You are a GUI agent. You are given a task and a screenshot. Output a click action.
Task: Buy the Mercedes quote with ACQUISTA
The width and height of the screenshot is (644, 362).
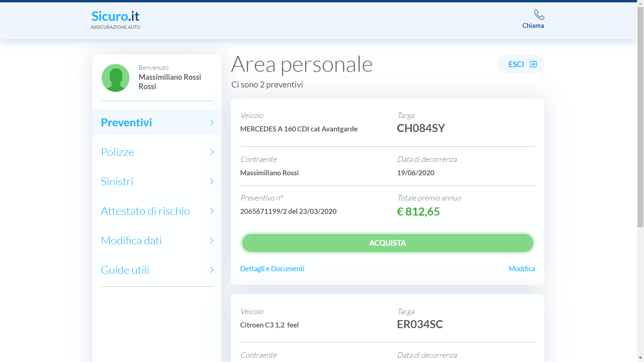click(x=387, y=243)
